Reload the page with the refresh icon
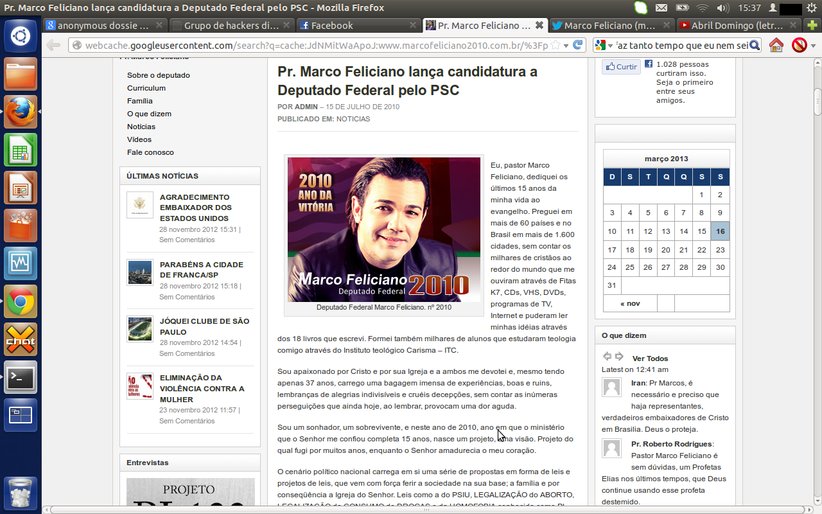The width and height of the screenshot is (822, 514). 578,45
